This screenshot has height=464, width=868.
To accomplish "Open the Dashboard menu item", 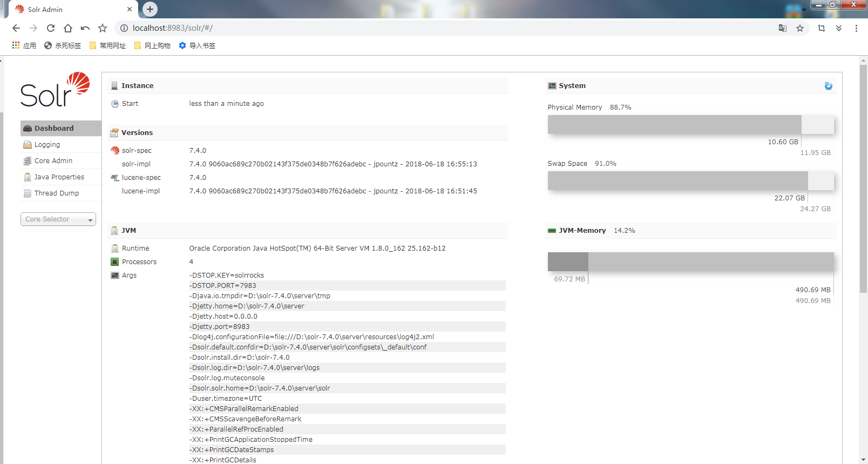I will click(x=61, y=128).
